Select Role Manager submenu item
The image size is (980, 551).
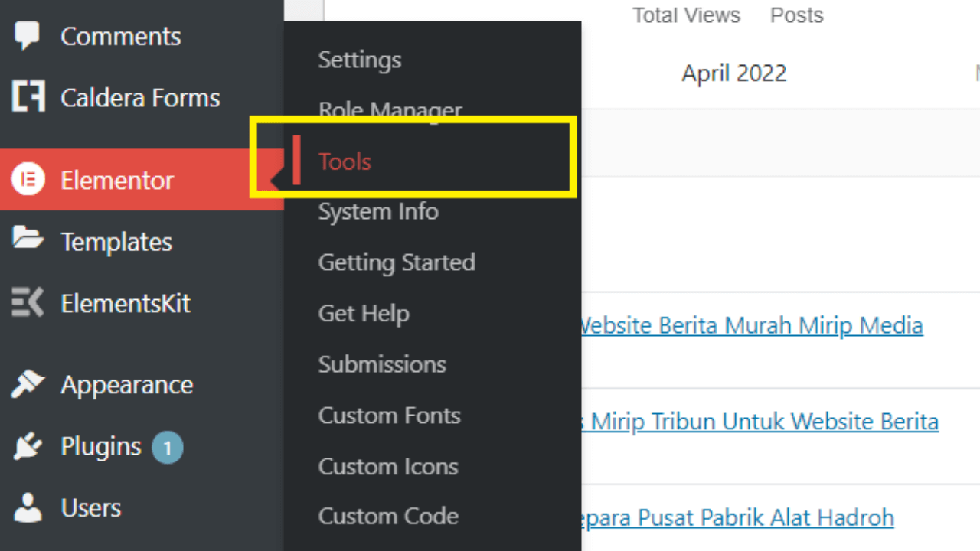390,111
